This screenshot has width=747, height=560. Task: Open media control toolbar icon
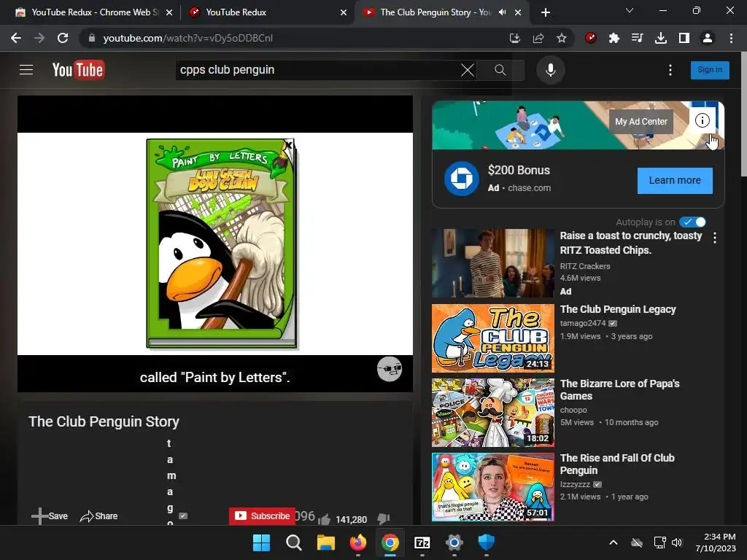click(x=638, y=38)
